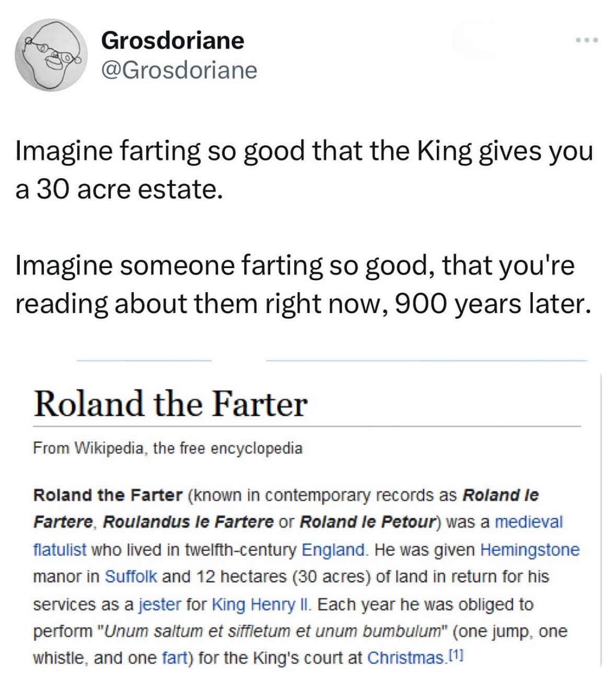The width and height of the screenshot is (616, 694).
Task: Click the '30 acre estate' tweet paragraph
Action: point(304,170)
